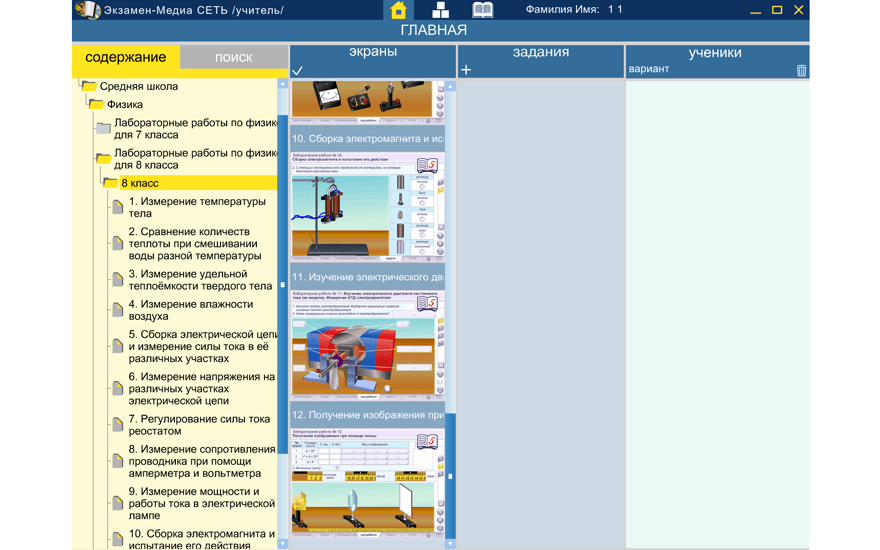Click up arrow of screens list scrollbar
Image resolution: width=880 pixels, height=550 pixels.
[450, 86]
